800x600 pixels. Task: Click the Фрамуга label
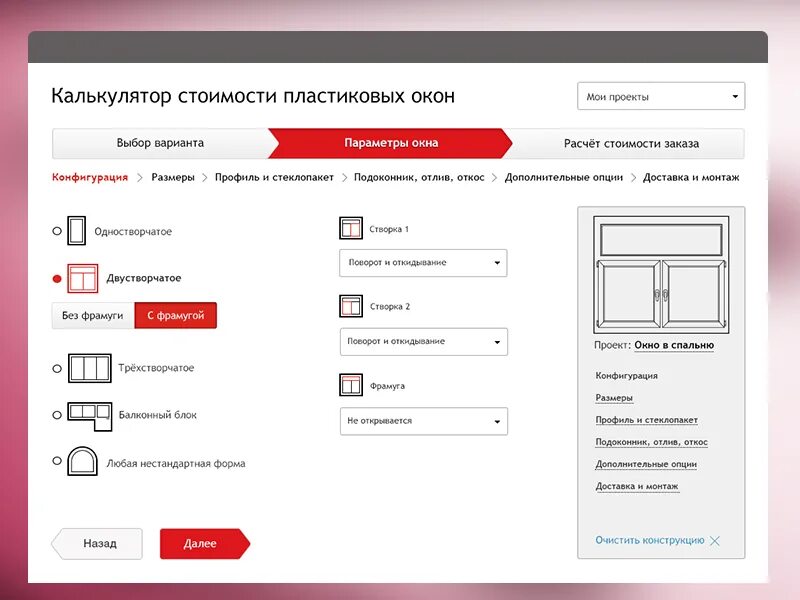pos(387,386)
